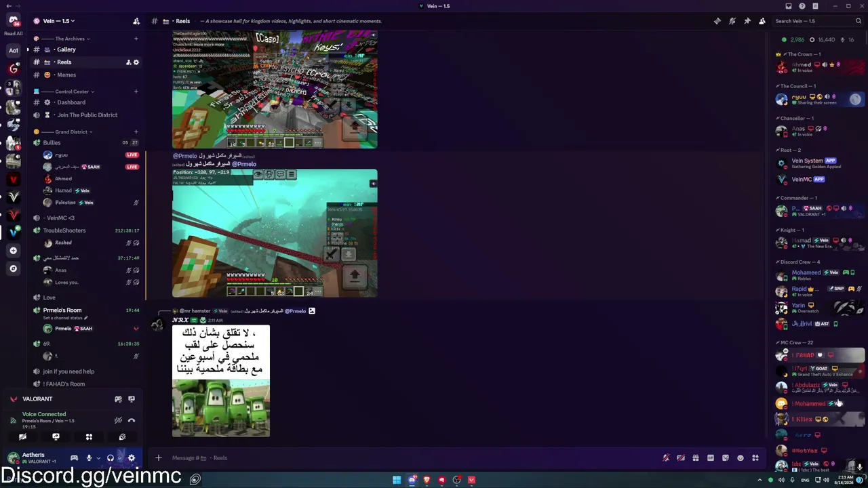Image resolution: width=868 pixels, height=488 pixels.
Task: Open the Dashboard channel
Action: coord(85,102)
